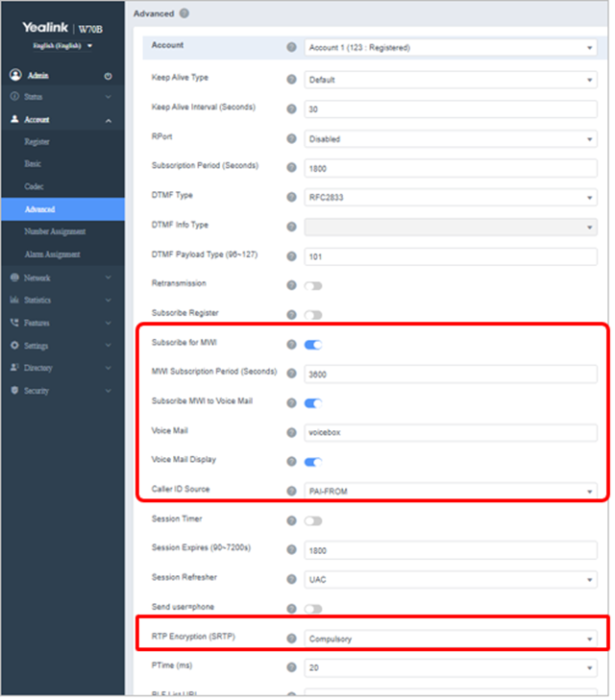
Task: Enable the Retransmission toggle
Action: point(312,285)
